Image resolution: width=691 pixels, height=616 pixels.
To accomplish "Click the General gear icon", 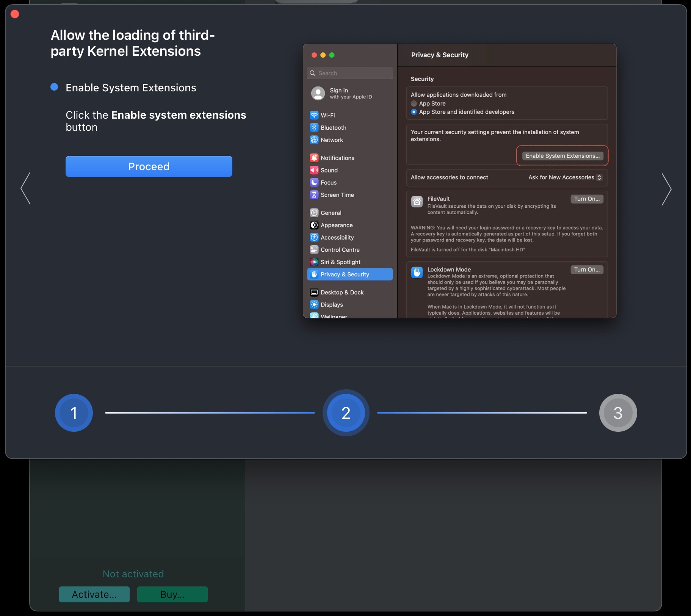I will 314,213.
